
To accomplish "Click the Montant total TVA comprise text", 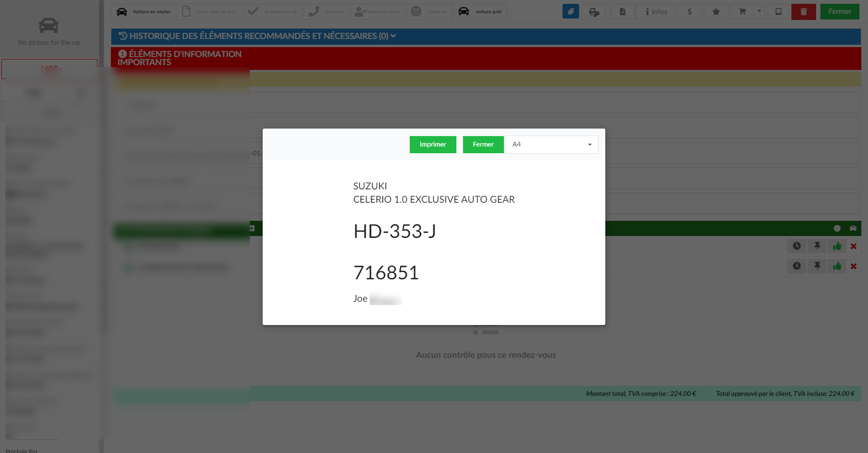I will [x=641, y=394].
